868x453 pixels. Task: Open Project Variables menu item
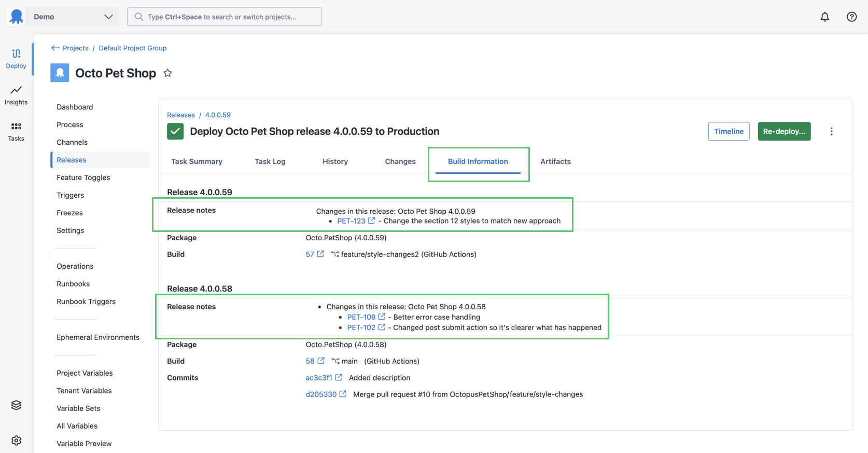[x=85, y=373]
